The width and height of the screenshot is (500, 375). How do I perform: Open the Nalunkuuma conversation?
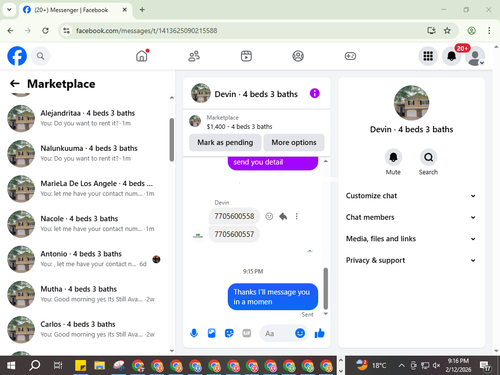pos(85,153)
